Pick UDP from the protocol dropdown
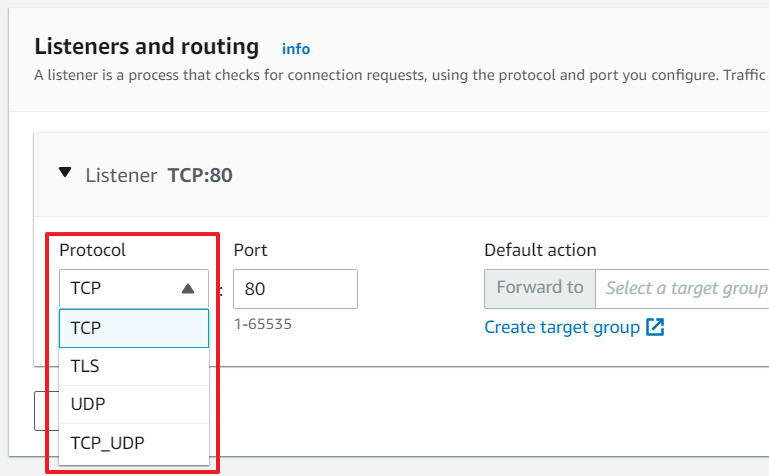This screenshot has width=769, height=476. point(134,404)
